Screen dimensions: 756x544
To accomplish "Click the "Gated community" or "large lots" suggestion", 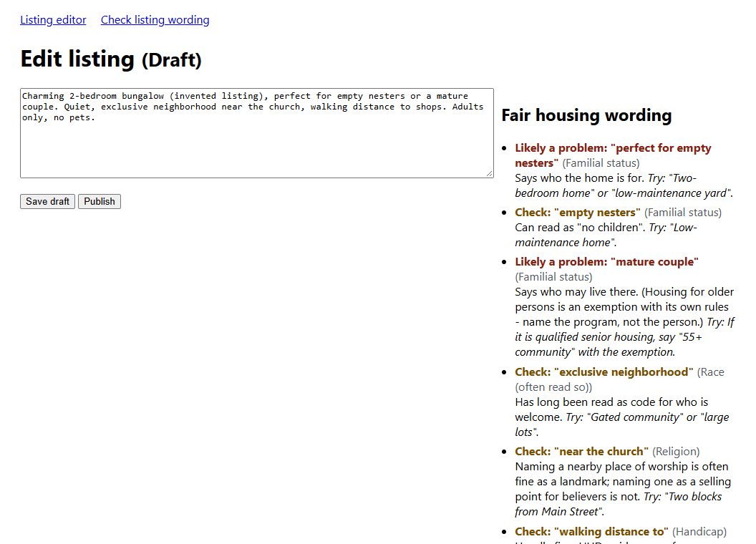I will [622, 424].
